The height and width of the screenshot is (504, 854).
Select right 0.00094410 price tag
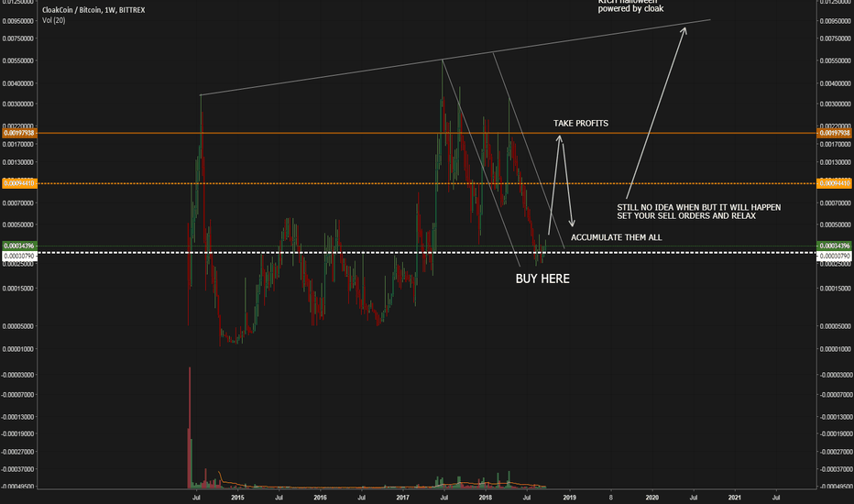(x=835, y=183)
